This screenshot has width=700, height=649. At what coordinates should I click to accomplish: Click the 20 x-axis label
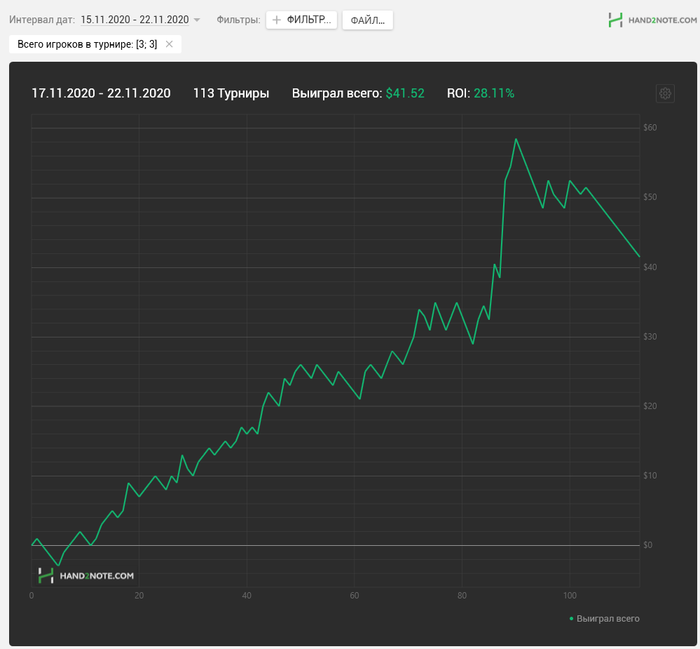coord(139,595)
